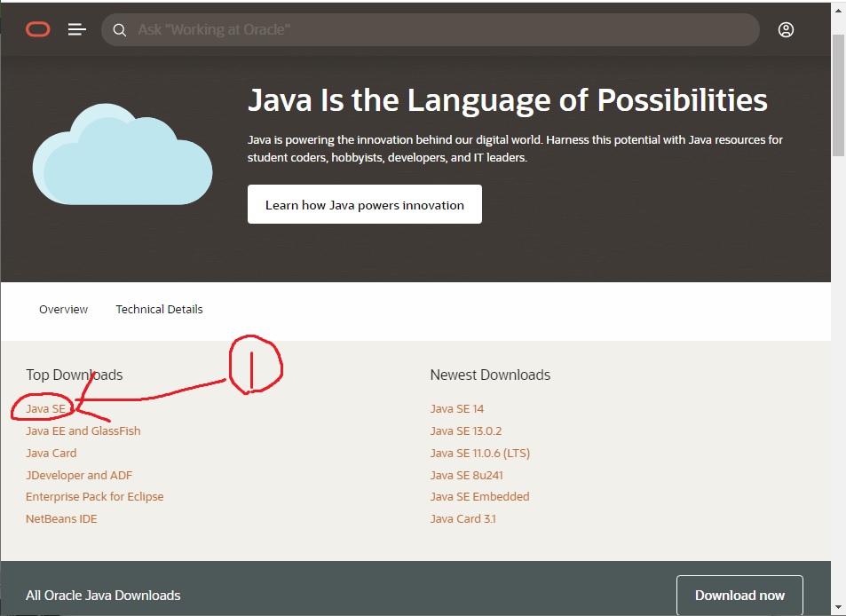Open the Java Card link under Top Downloads
The width and height of the screenshot is (846, 616).
[51, 453]
